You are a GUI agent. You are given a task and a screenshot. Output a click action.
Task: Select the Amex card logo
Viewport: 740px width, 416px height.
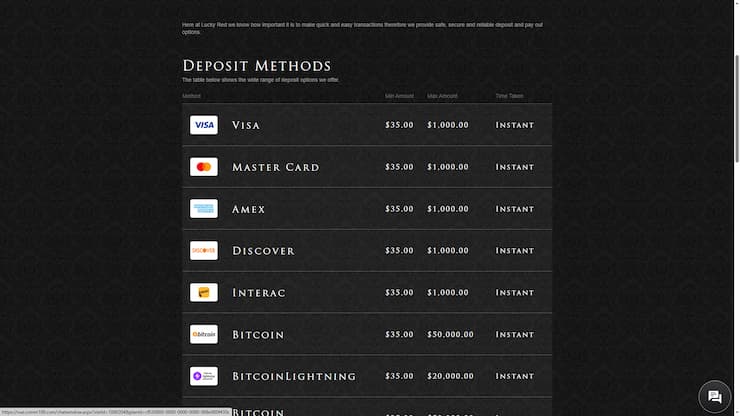(204, 209)
